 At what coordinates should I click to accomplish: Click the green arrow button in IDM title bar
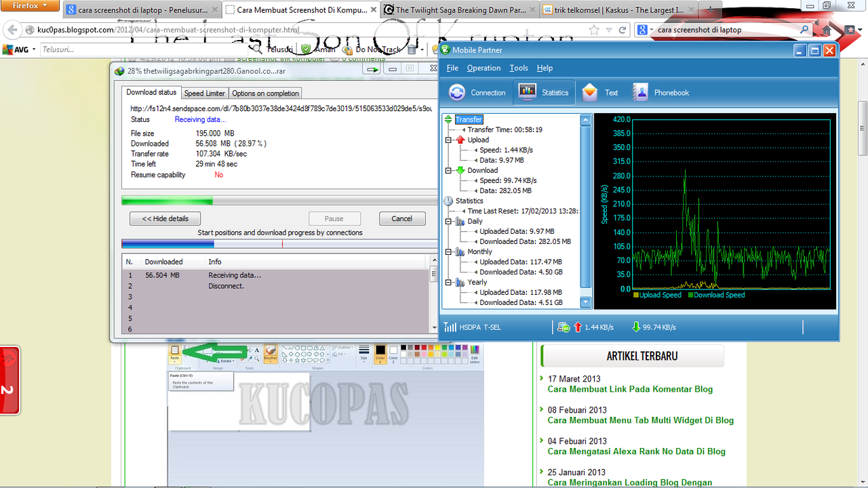point(372,69)
